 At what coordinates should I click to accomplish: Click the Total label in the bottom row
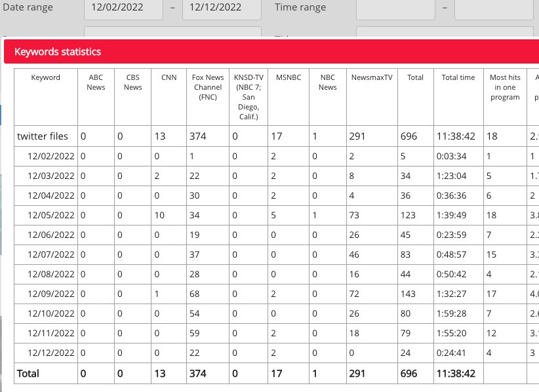tap(28, 374)
